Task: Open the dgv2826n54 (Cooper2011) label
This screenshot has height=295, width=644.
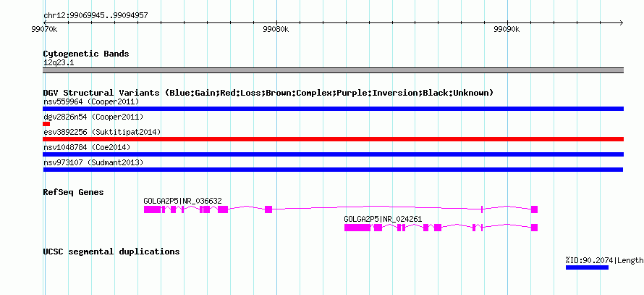Action: click(x=93, y=117)
